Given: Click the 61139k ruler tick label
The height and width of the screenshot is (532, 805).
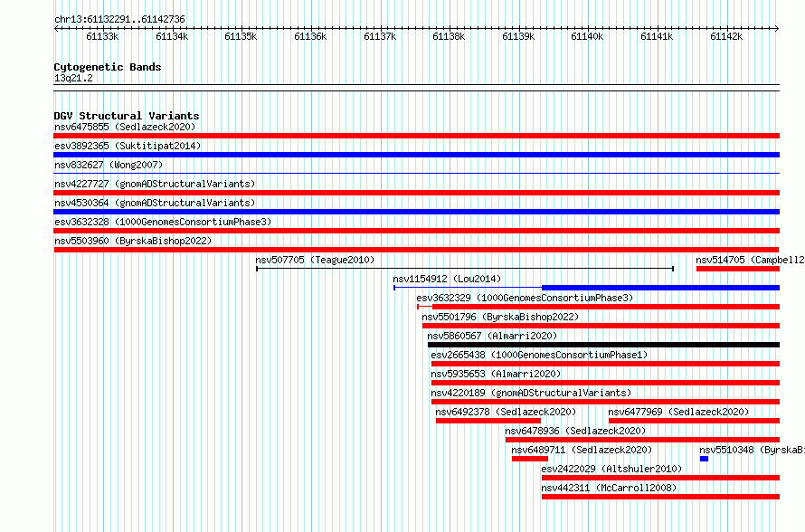Looking at the screenshot, I should click(x=518, y=36).
